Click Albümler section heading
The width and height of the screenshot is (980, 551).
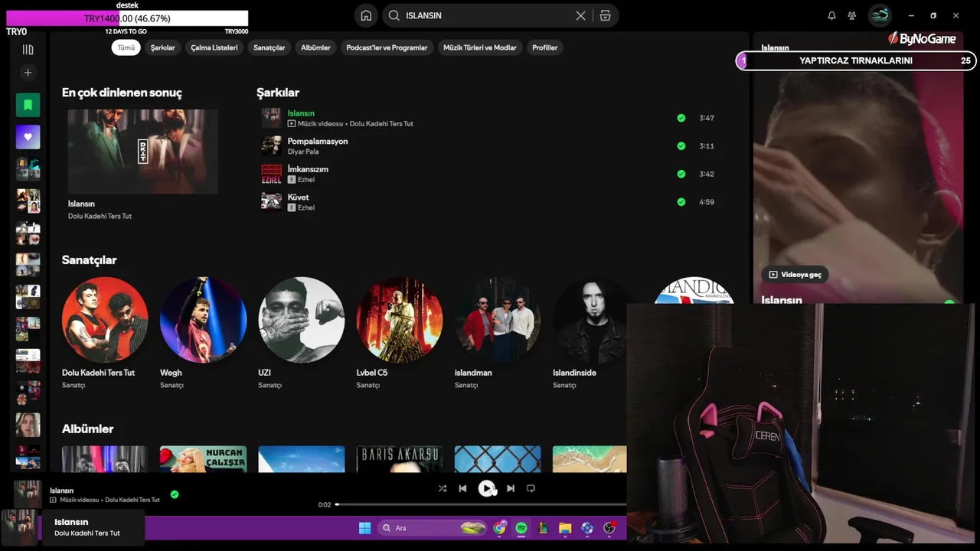click(87, 429)
